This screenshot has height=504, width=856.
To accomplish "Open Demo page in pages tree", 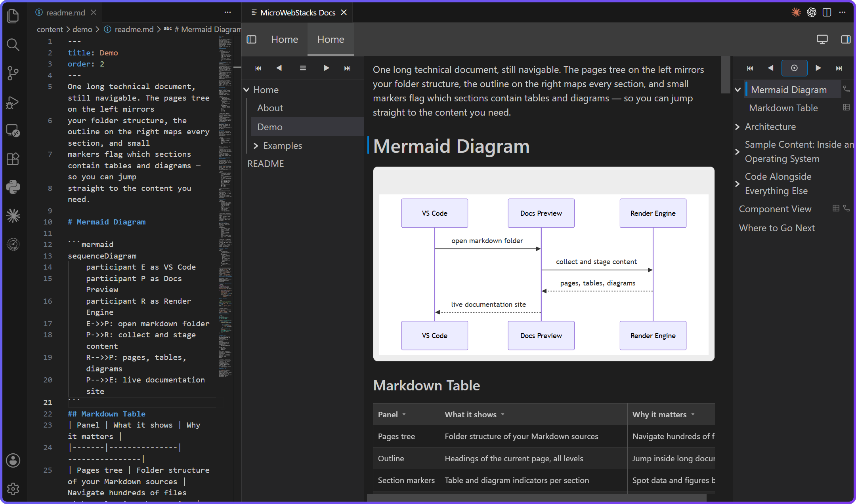I will click(x=308, y=127).
